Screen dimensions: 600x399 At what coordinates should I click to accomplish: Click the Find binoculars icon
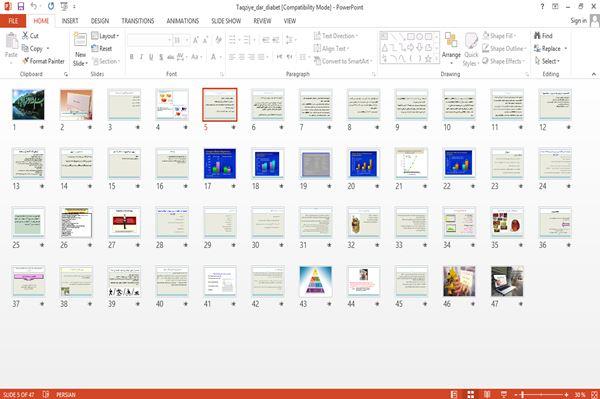point(538,36)
